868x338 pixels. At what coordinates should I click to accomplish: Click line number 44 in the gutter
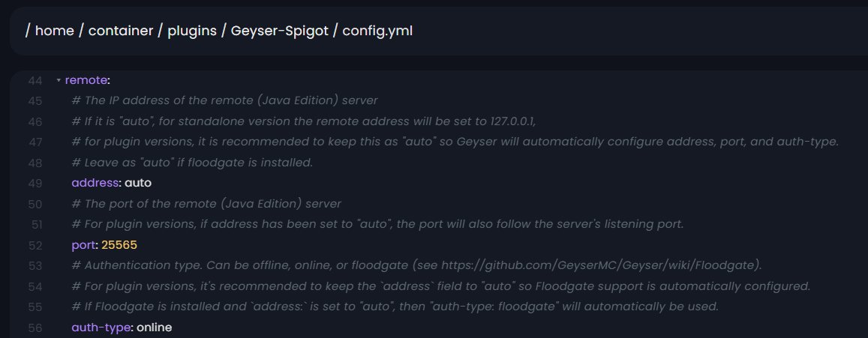pos(35,80)
